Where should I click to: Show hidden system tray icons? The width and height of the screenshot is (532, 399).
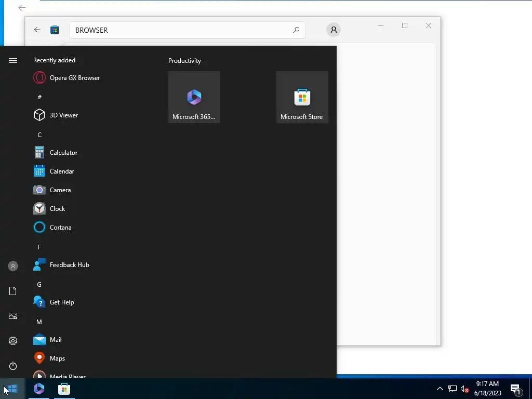[x=440, y=389]
